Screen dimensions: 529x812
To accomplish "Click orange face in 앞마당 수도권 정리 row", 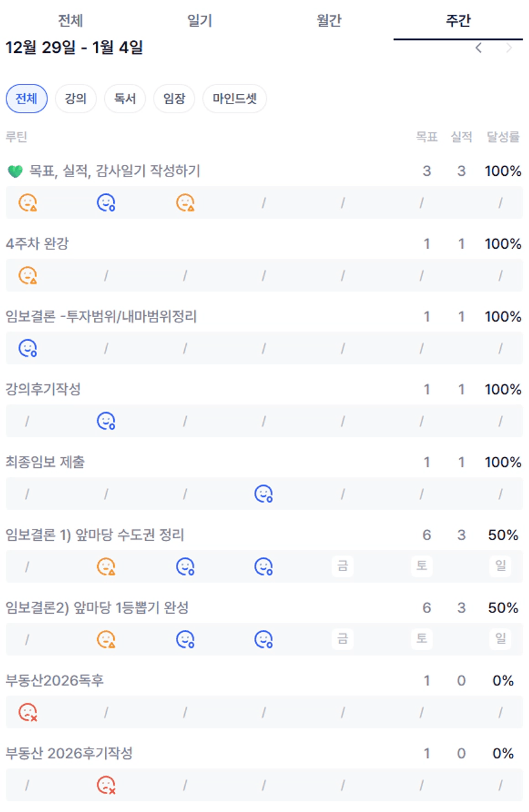I will point(106,566).
